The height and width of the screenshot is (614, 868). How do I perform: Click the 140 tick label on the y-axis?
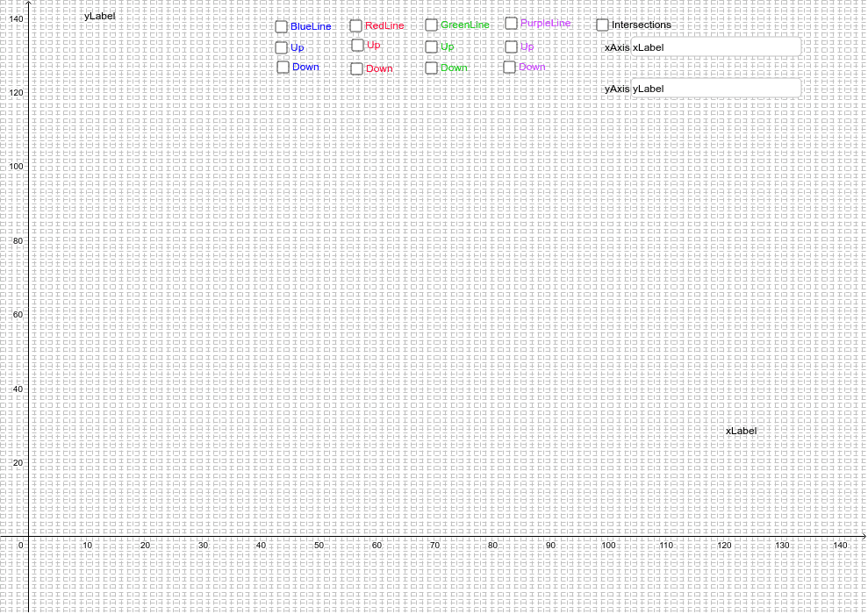pos(16,18)
